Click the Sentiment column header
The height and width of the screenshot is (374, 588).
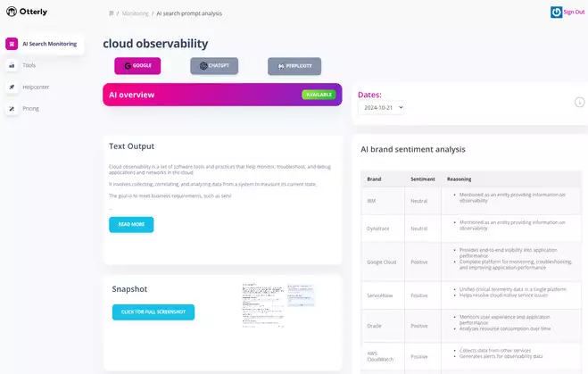pos(423,179)
